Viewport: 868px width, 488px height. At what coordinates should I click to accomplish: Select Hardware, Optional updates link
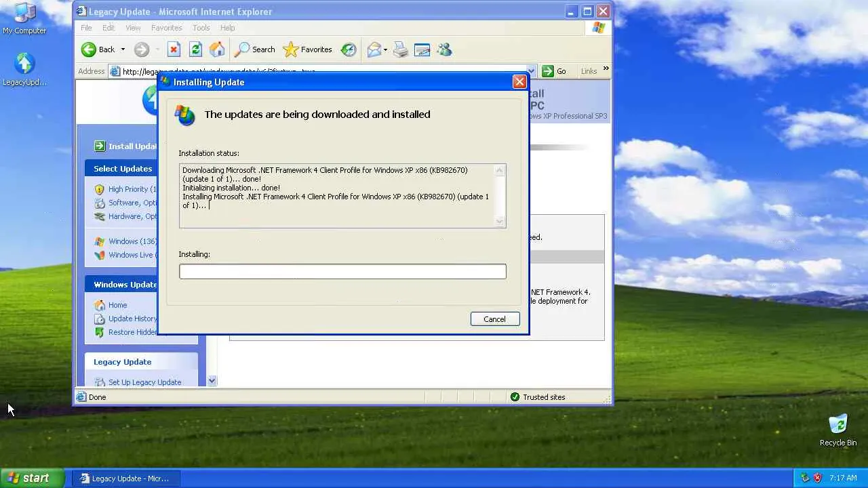(x=133, y=216)
